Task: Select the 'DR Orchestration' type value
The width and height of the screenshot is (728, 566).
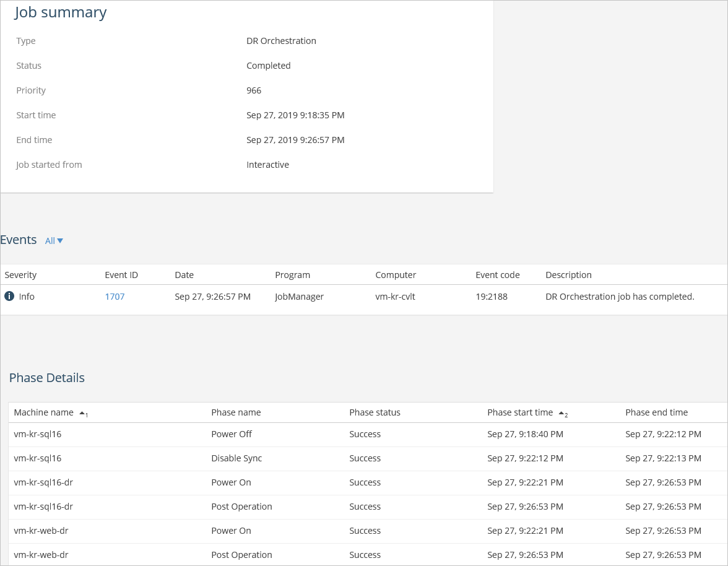Action: click(x=281, y=41)
